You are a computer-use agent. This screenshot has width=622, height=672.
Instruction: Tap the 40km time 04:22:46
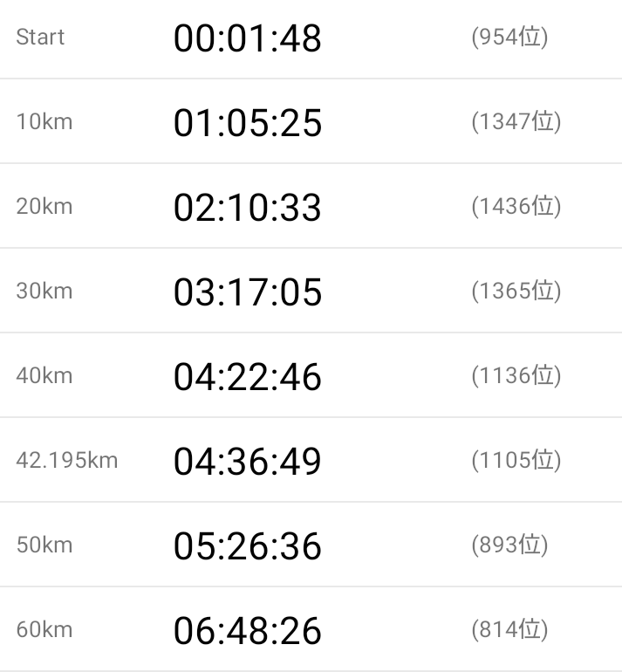pos(247,377)
